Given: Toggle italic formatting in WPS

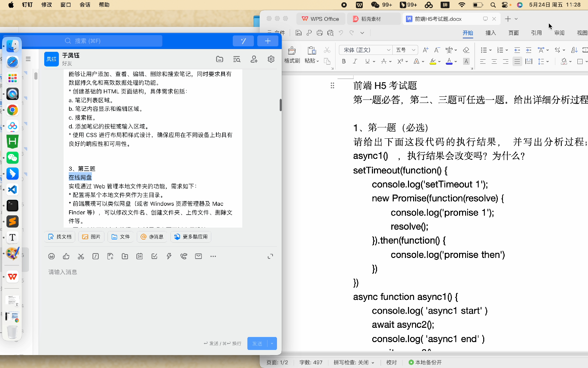Looking at the screenshot, I should 355,61.
